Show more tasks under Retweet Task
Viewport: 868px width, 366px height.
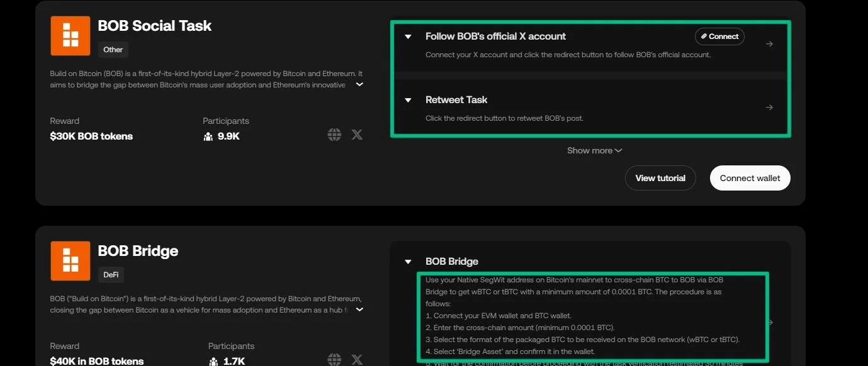594,150
